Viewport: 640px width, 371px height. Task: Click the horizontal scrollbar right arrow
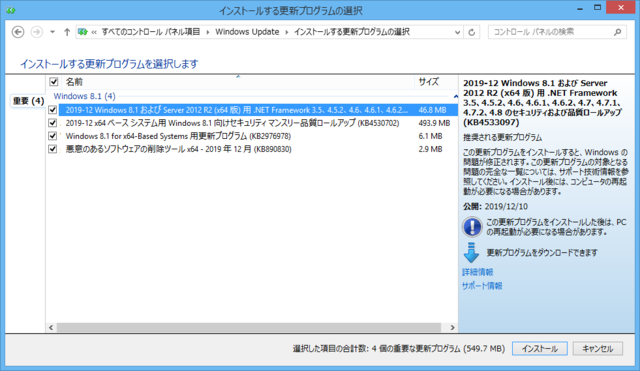(x=452, y=327)
